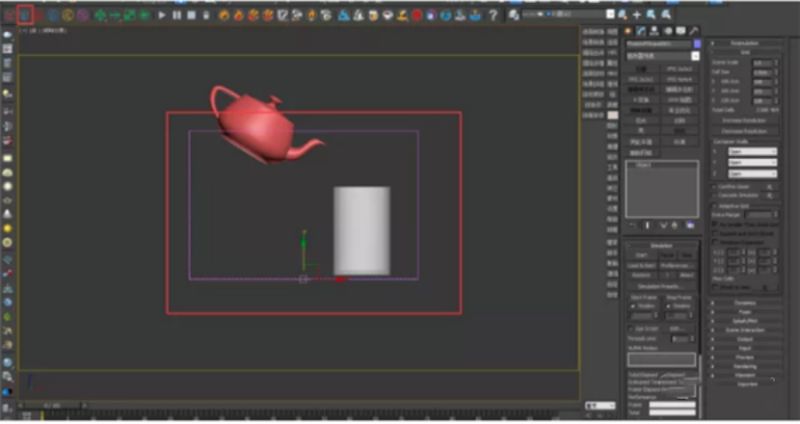The width and height of the screenshot is (800, 424).
Task: Open the Container Walls Y dropdown
Action: (752, 162)
